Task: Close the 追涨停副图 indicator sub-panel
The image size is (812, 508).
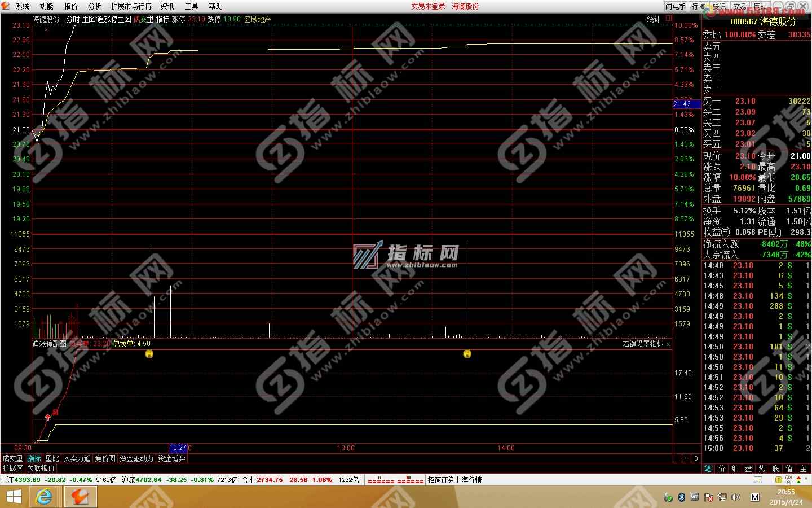Action: (669, 344)
